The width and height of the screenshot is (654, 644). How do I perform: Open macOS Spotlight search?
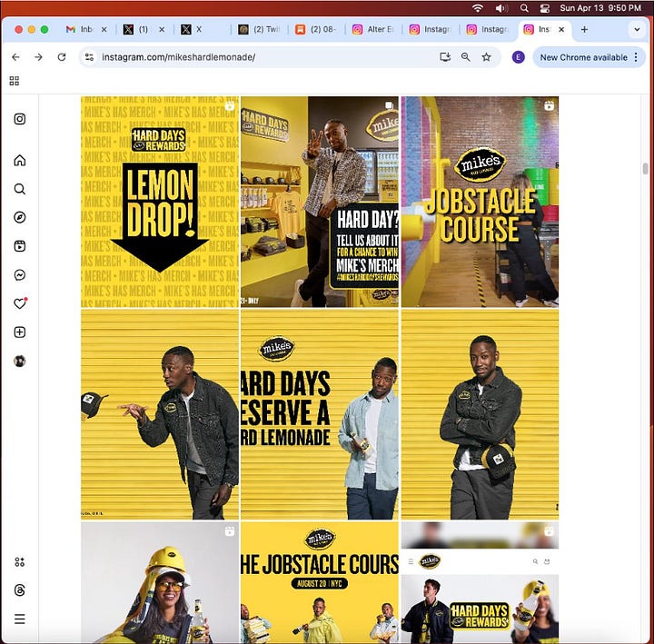[524, 8]
